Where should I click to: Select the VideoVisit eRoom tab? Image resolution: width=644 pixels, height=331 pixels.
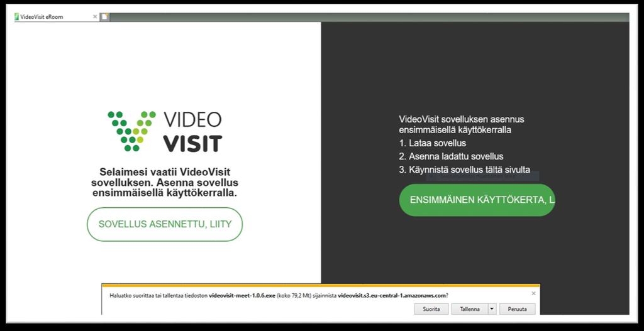56,17
